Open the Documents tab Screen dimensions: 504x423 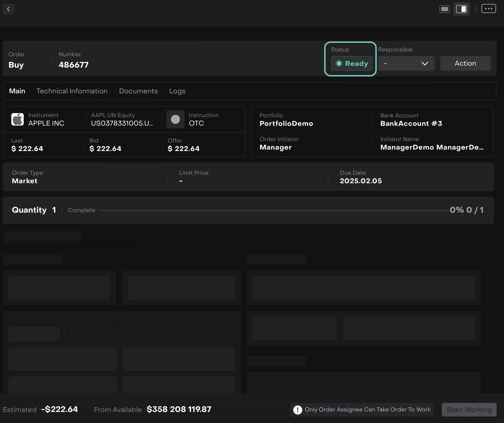[138, 91]
